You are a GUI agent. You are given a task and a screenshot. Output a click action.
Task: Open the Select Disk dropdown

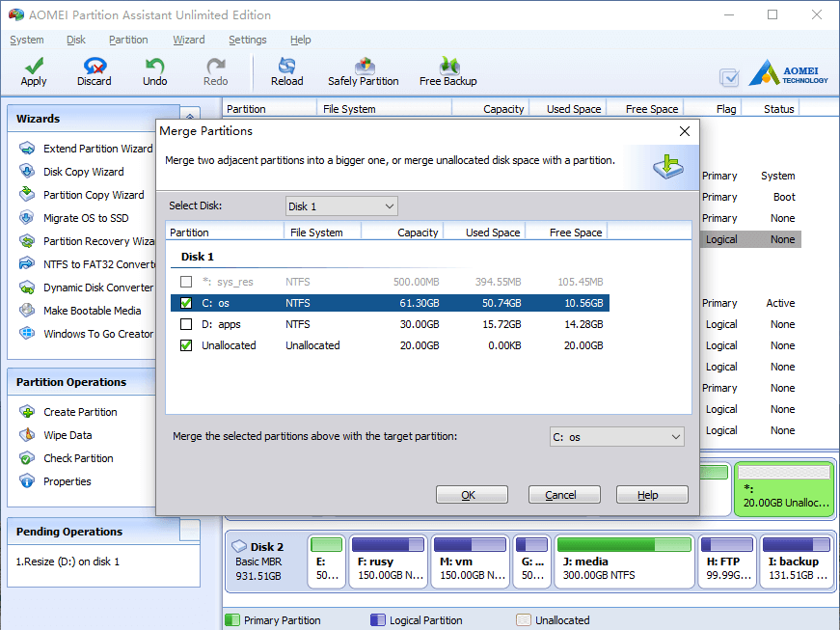click(341, 206)
